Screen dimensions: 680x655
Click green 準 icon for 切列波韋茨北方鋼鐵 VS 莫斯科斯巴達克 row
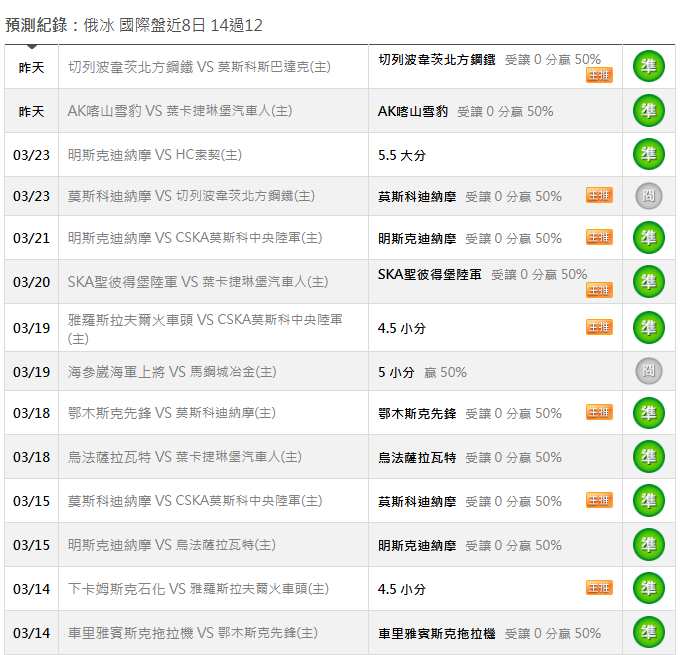(649, 66)
